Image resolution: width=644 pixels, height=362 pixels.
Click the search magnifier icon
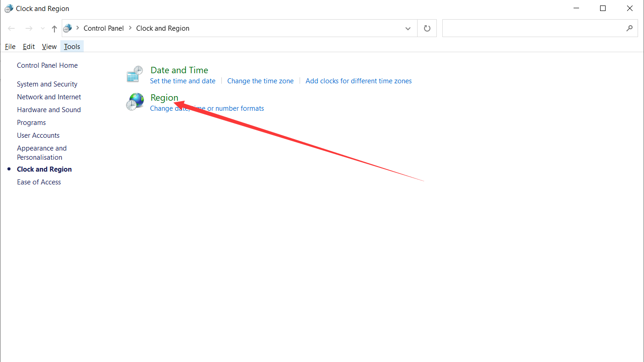(629, 28)
